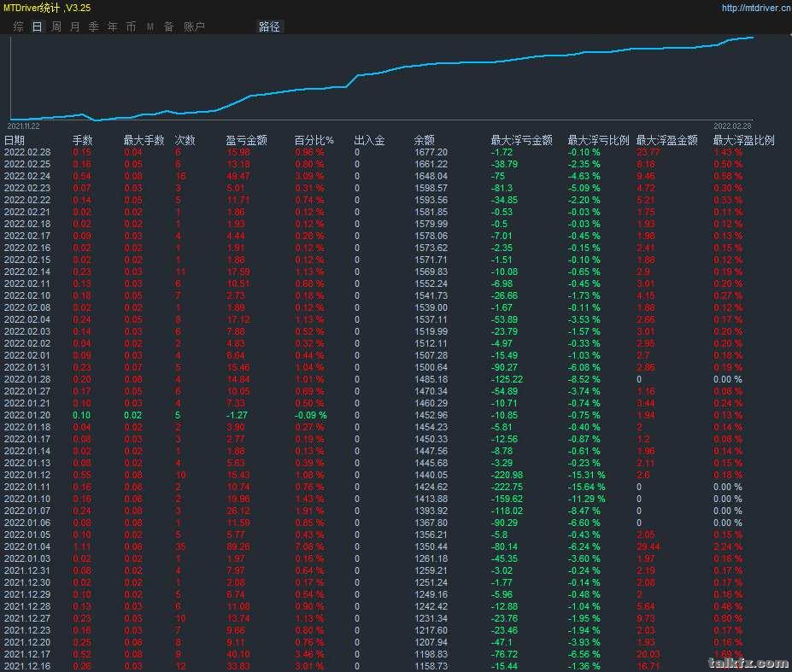The image size is (792, 672).
Task: Click balance value 1598.57
Action: pyautogui.click(x=431, y=189)
